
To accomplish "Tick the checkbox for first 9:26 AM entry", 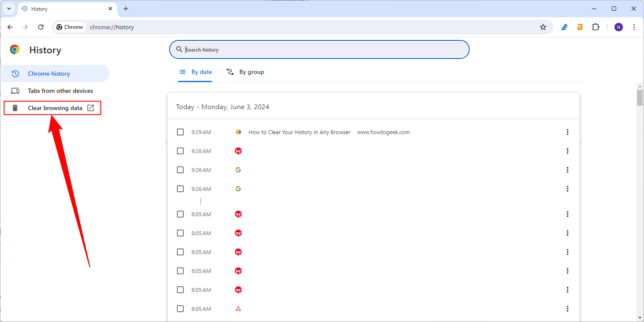I will (x=180, y=170).
